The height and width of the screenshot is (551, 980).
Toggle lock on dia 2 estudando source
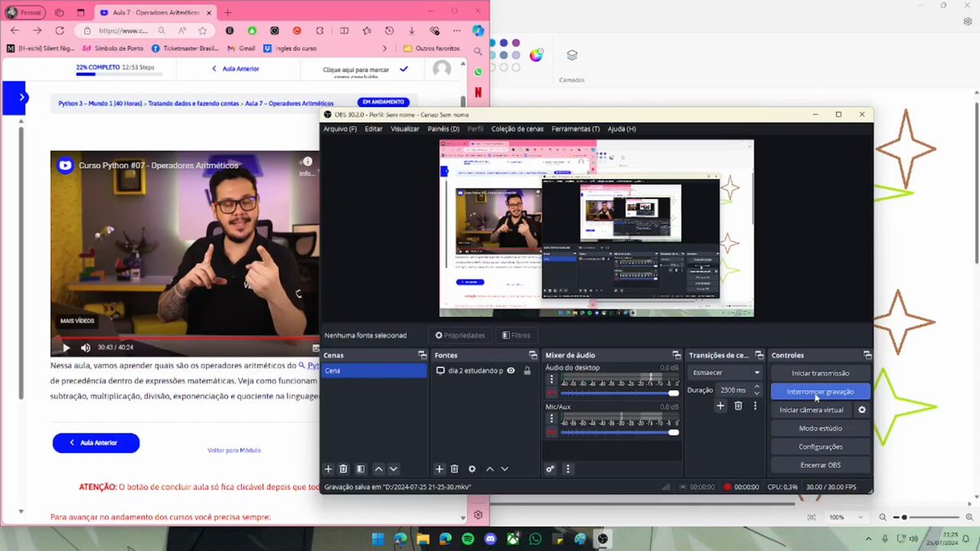pyautogui.click(x=528, y=371)
